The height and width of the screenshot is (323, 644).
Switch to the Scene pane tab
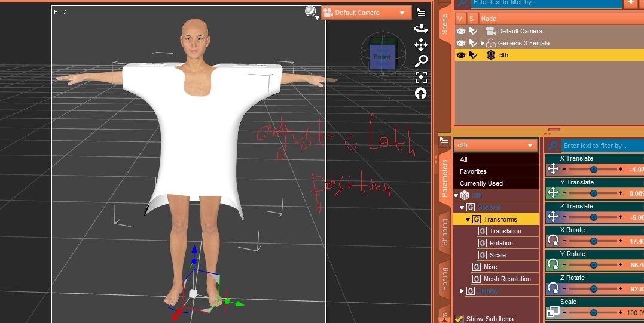click(444, 24)
